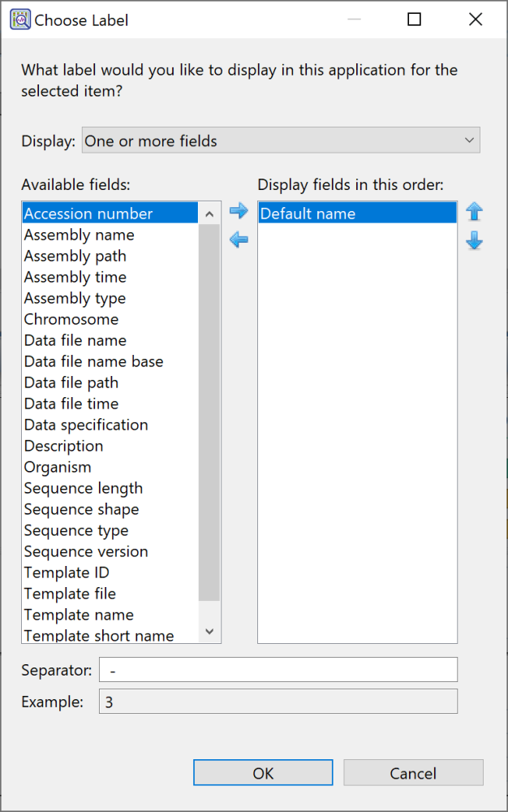508x812 pixels.
Task: Click the Separator input field
Action: pyautogui.click(x=278, y=670)
